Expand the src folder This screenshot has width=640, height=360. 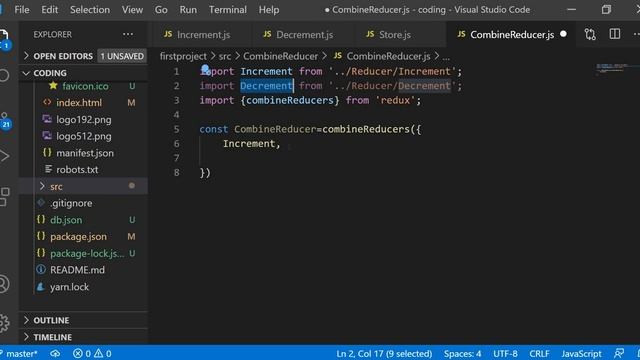coord(56,187)
